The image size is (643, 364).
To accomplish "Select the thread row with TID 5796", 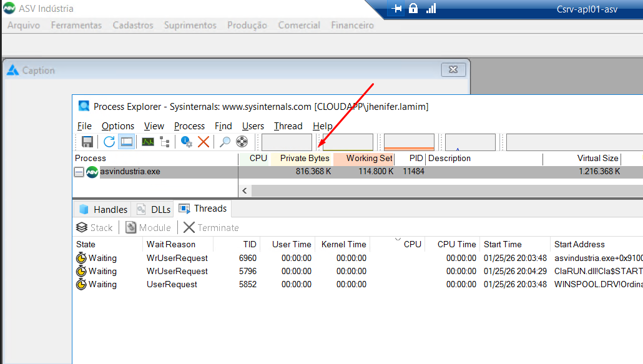I will pyautogui.click(x=248, y=271).
